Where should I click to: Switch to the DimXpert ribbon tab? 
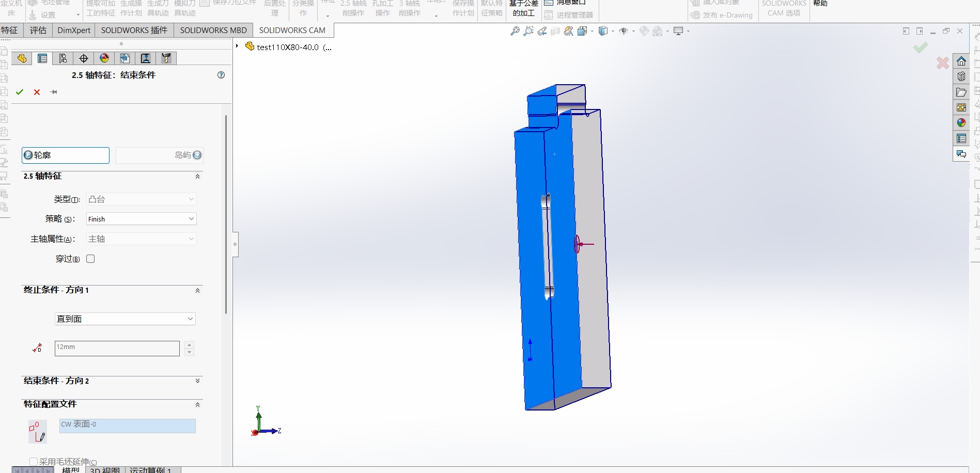point(74,30)
